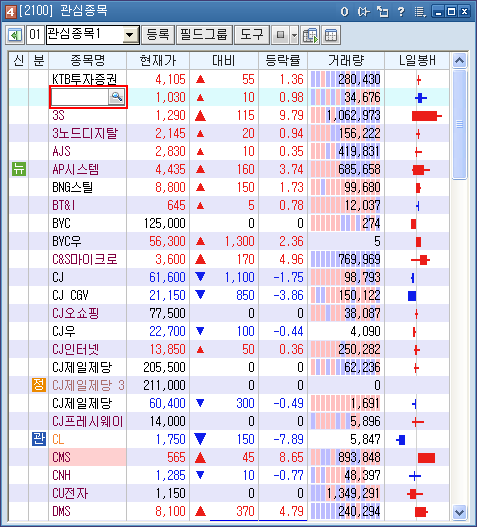The width and height of the screenshot is (477, 527).
Task: Click the list menu icon in title bar
Action: tap(420, 12)
